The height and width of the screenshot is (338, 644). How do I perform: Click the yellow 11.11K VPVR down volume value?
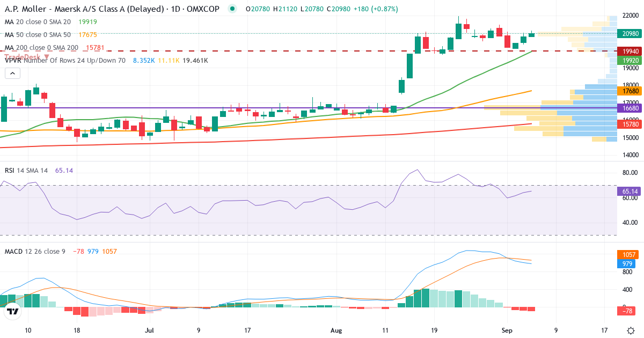click(169, 61)
